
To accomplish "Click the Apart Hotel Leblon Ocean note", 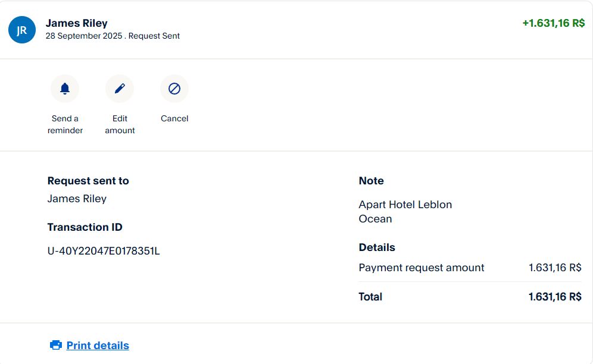I will click(x=405, y=212).
